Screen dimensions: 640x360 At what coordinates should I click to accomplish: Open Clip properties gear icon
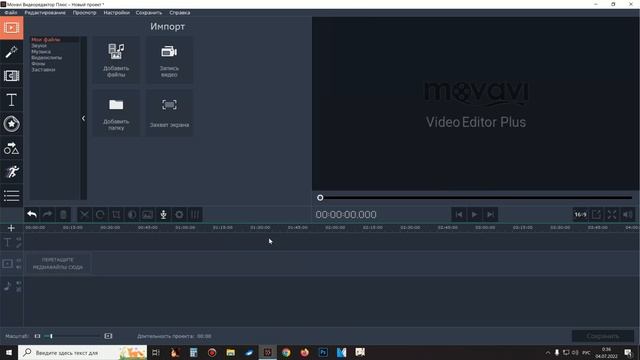point(179,214)
